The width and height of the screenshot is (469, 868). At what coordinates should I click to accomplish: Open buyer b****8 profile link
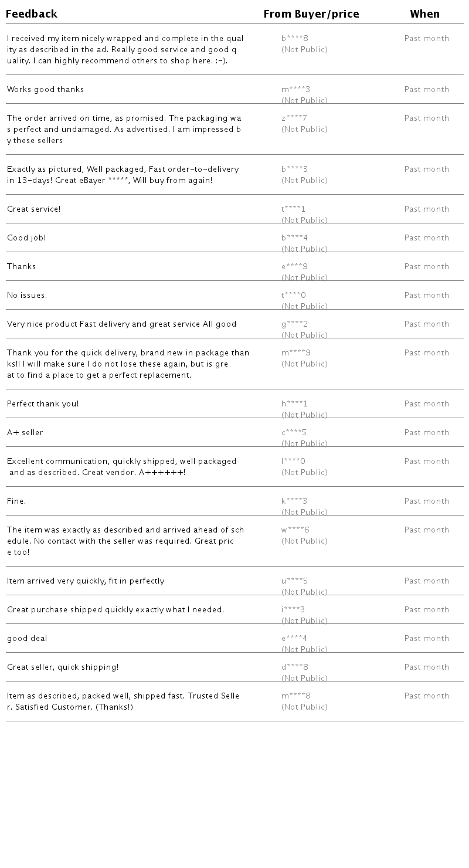click(x=295, y=39)
